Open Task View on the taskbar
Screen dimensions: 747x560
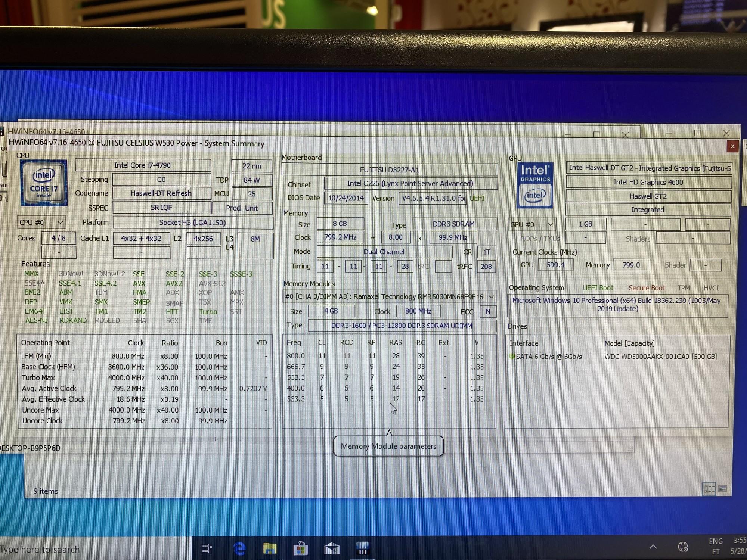(207, 548)
